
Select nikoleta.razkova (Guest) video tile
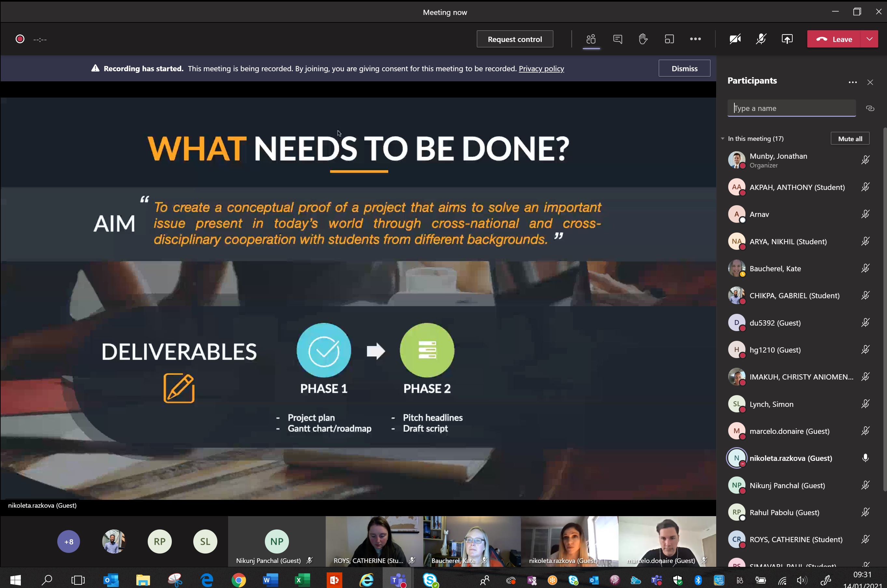[x=569, y=541]
